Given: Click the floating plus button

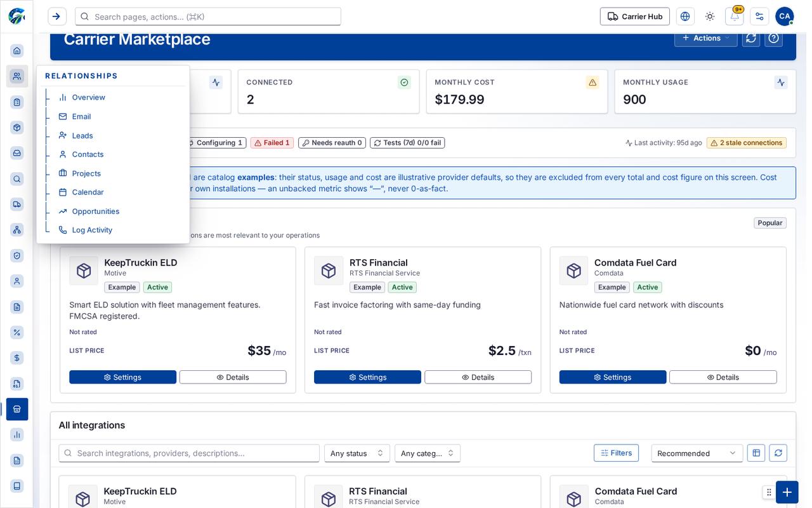Looking at the screenshot, I should (787, 492).
